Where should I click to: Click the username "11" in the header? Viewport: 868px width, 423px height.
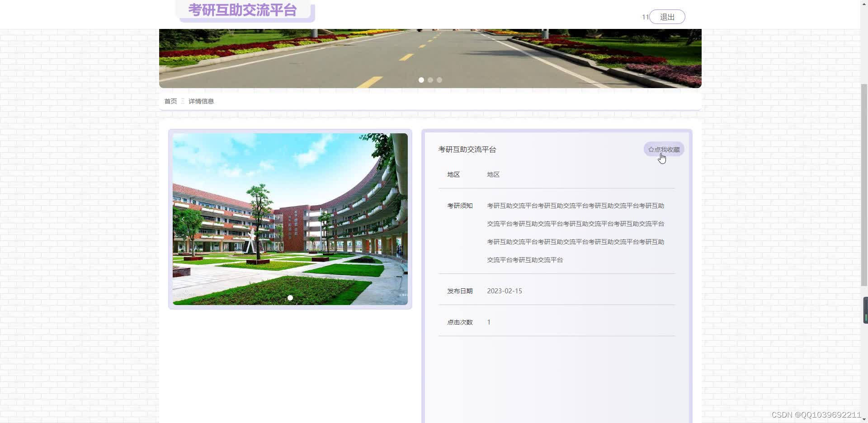[645, 17]
